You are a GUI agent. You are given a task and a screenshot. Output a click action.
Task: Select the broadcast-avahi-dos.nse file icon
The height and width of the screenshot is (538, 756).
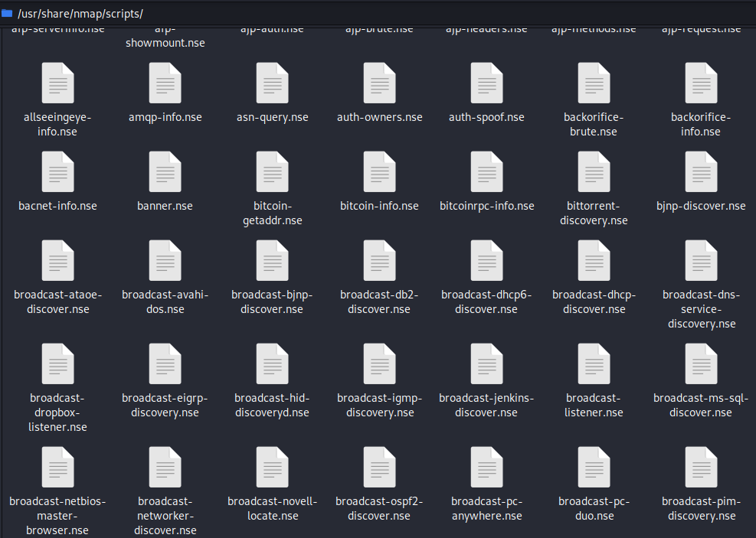[x=165, y=260]
